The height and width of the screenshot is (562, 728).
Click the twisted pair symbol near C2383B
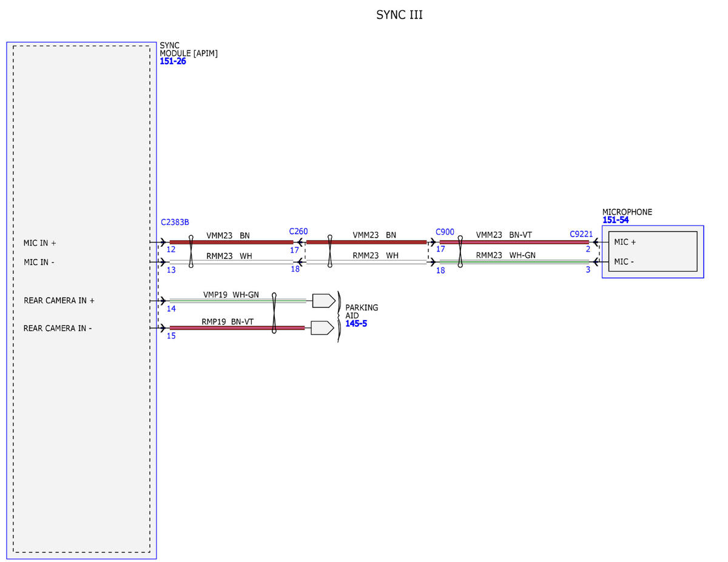[x=192, y=252]
